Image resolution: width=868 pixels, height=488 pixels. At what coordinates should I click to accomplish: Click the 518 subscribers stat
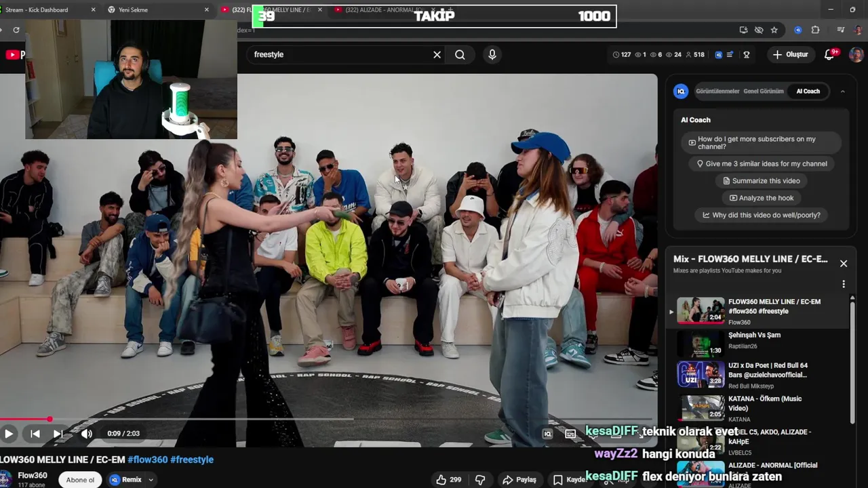[694, 55]
